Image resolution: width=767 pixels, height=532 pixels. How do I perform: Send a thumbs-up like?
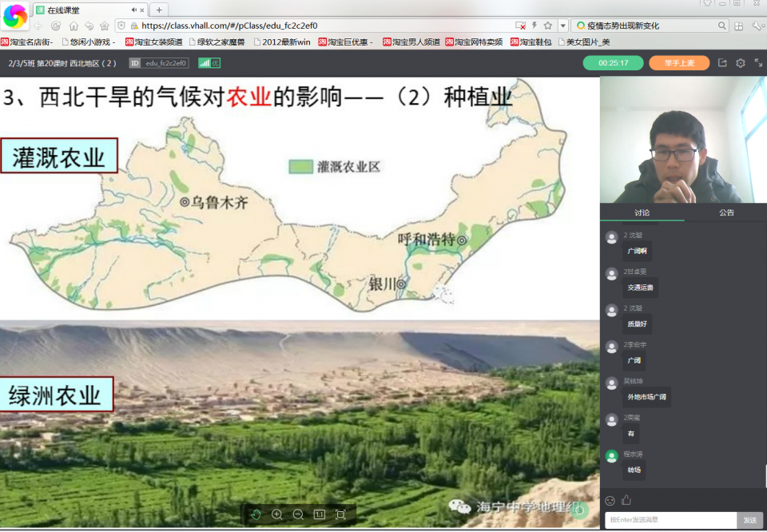pyautogui.click(x=626, y=500)
